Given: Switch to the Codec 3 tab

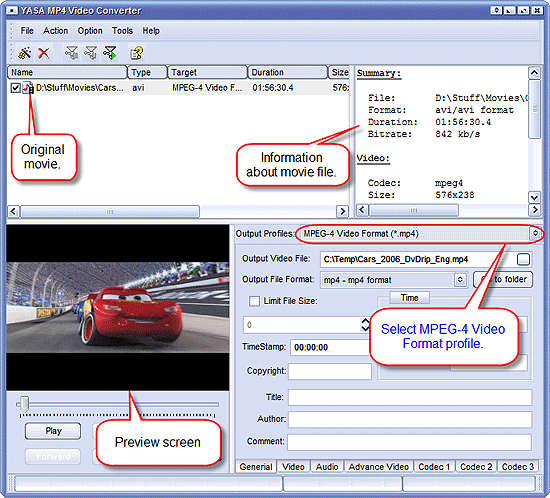Looking at the screenshot, I should click(x=518, y=467).
